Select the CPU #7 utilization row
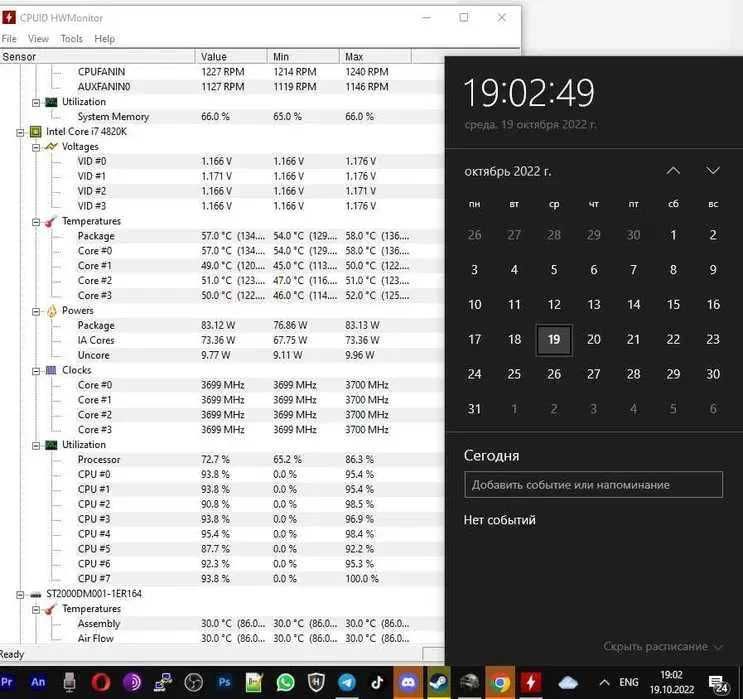 [x=222, y=579]
